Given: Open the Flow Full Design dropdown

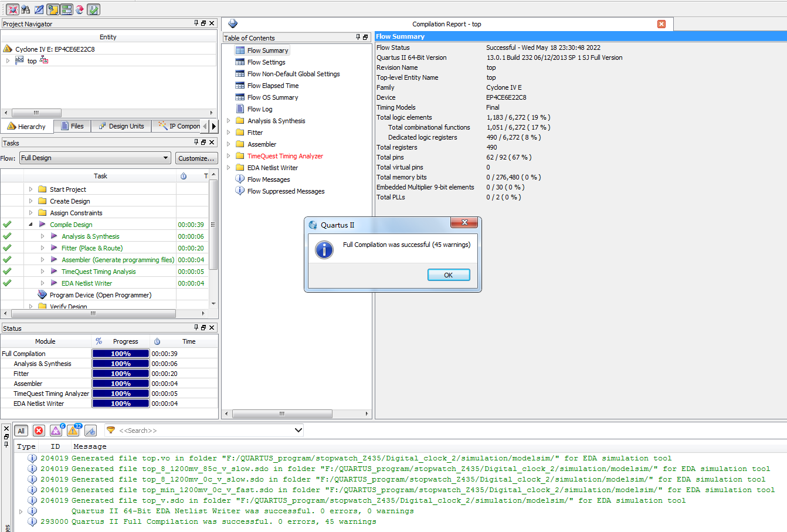Looking at the screenshot, I should coord(95,158).
